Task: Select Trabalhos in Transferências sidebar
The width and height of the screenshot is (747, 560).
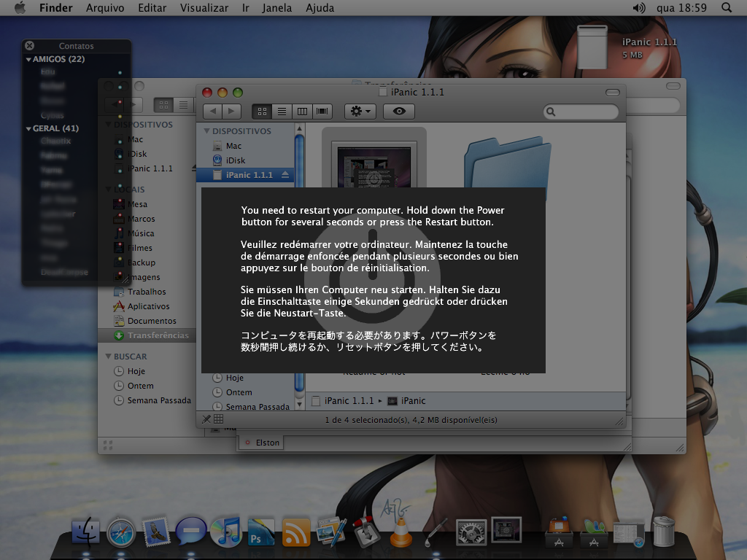Action: (147, 292)
